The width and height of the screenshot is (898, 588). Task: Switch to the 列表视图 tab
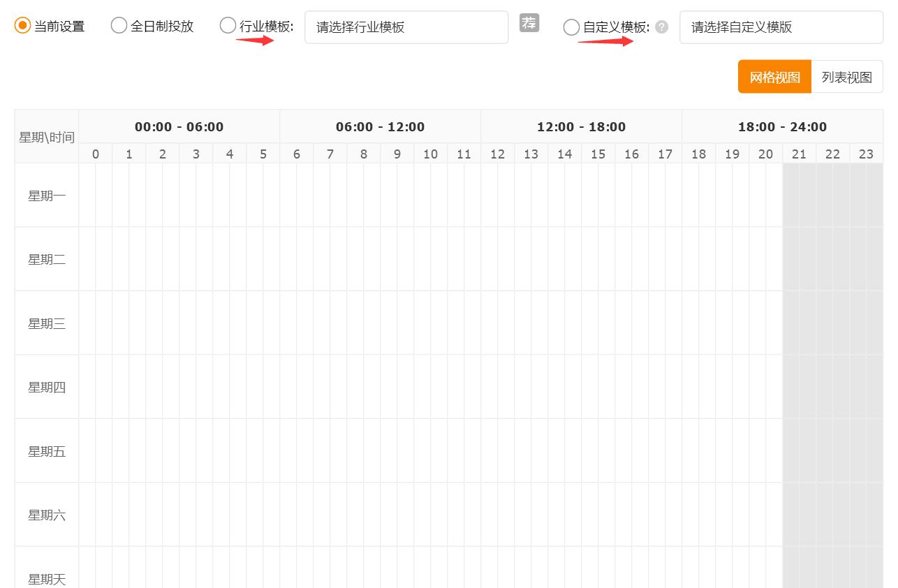pos(847,76)
